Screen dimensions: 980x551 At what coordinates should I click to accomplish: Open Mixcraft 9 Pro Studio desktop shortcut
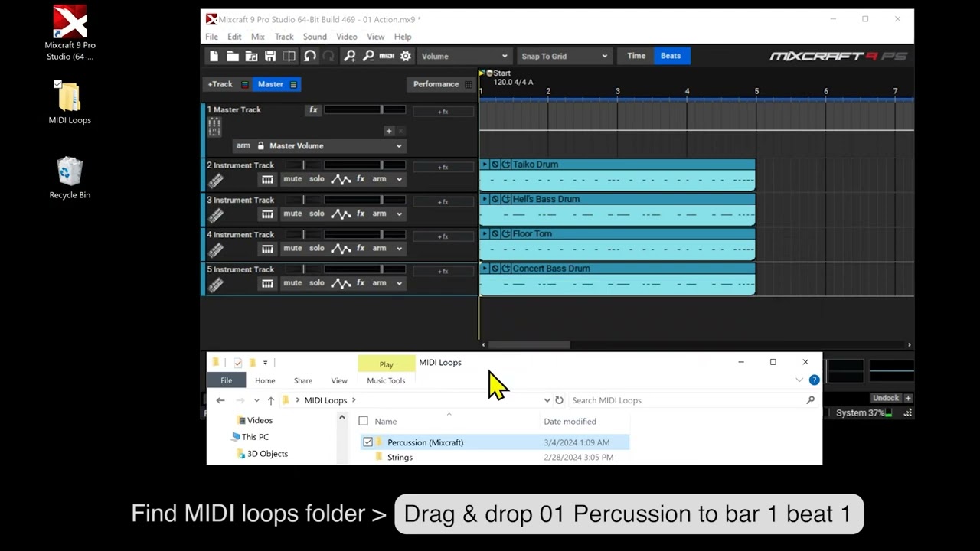70,33
